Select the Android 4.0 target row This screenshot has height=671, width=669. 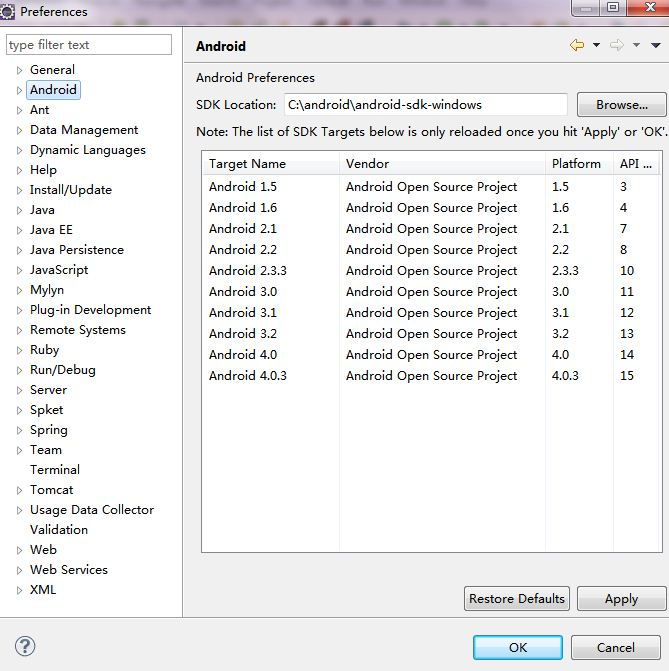pyautogui.click(x=432, y=354)
